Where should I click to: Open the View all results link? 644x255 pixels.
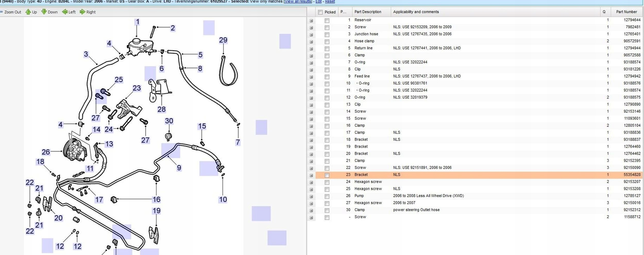pos(298,2)
